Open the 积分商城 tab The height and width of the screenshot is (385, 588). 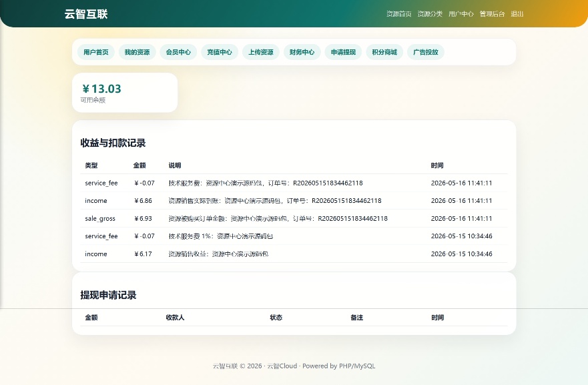(384, 52)
